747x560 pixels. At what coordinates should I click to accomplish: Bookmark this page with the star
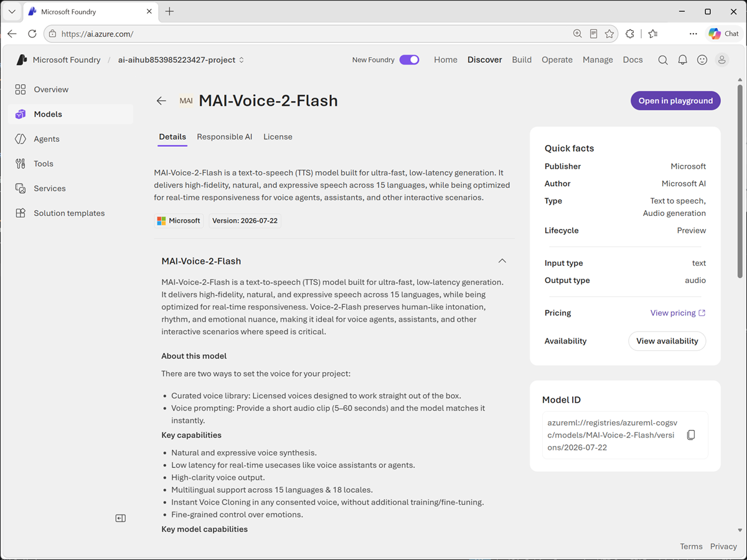(609, 34)
